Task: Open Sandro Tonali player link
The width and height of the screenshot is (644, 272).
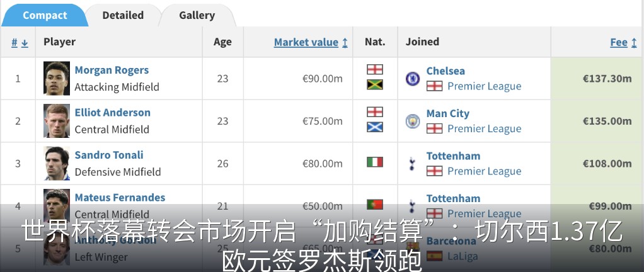Action: 109,155
